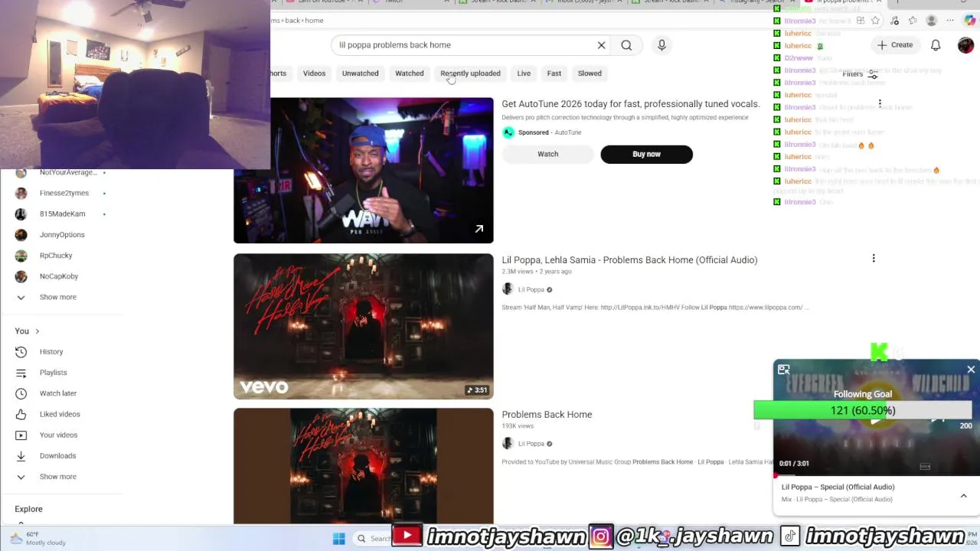Expand the miniplayer to full video page
This screenshot has height=551, width=980.
(x=784, y=370)
